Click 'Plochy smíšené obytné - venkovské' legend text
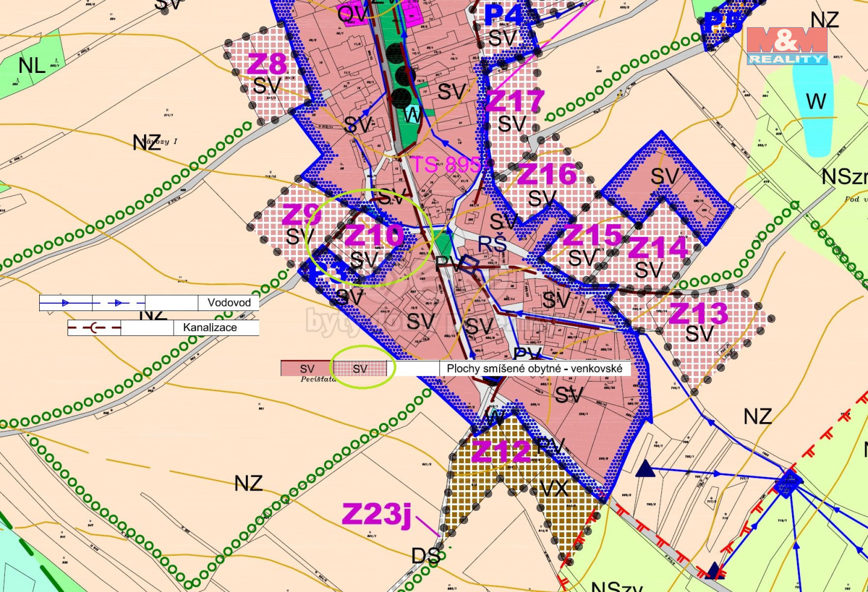 click(x=534, y=368)
